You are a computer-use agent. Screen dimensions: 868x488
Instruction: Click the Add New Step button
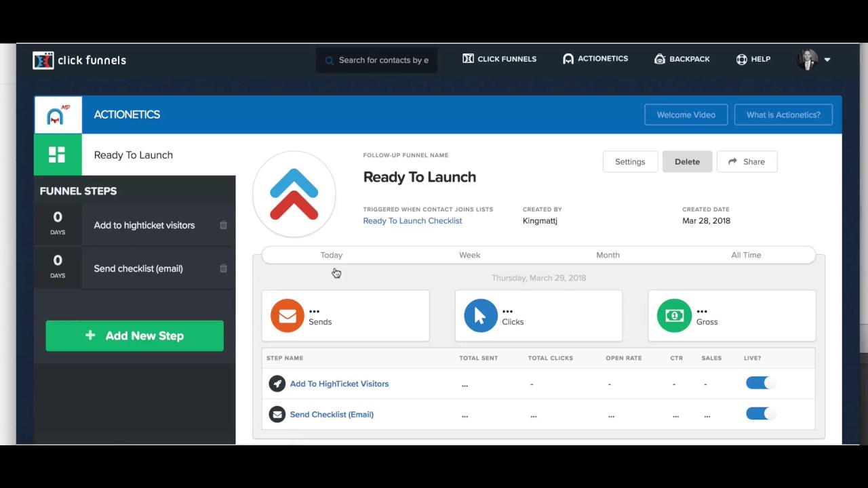click(134, 335)
